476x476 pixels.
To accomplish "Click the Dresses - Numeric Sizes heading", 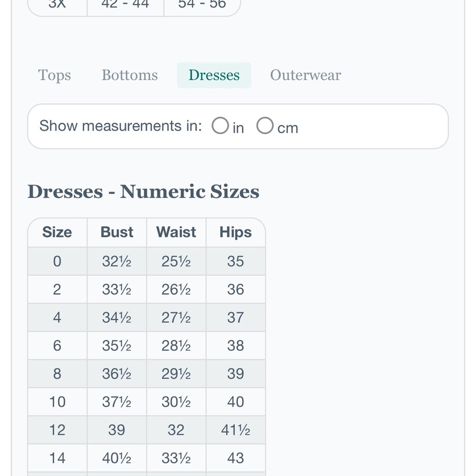I will point(143,192).
